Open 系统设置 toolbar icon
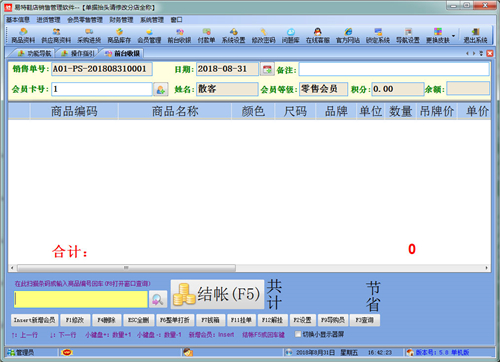 234,36
